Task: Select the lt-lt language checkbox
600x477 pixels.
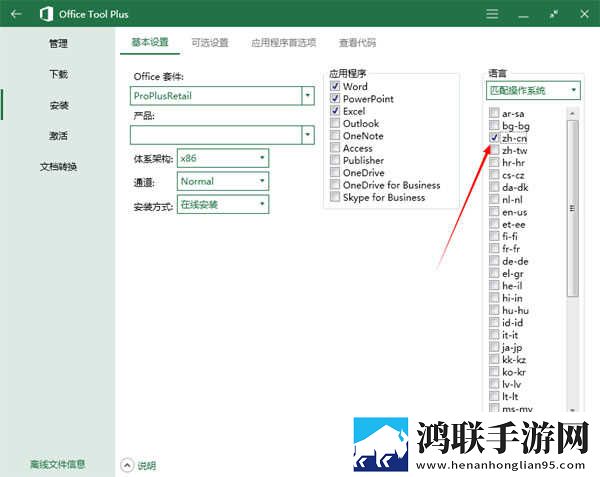Action: click(494, 396)
